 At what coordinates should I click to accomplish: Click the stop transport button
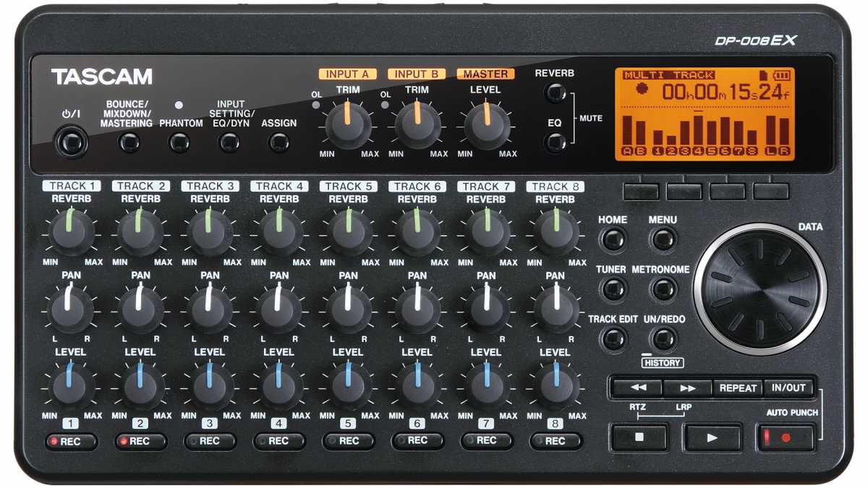coord(639,437)
